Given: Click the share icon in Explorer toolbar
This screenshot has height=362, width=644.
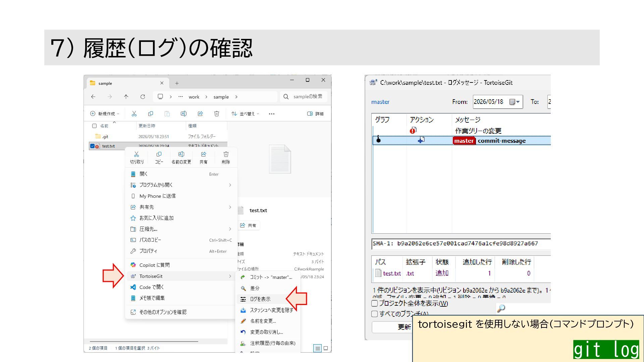Looking at the screenshot, I should click(200, 114).
